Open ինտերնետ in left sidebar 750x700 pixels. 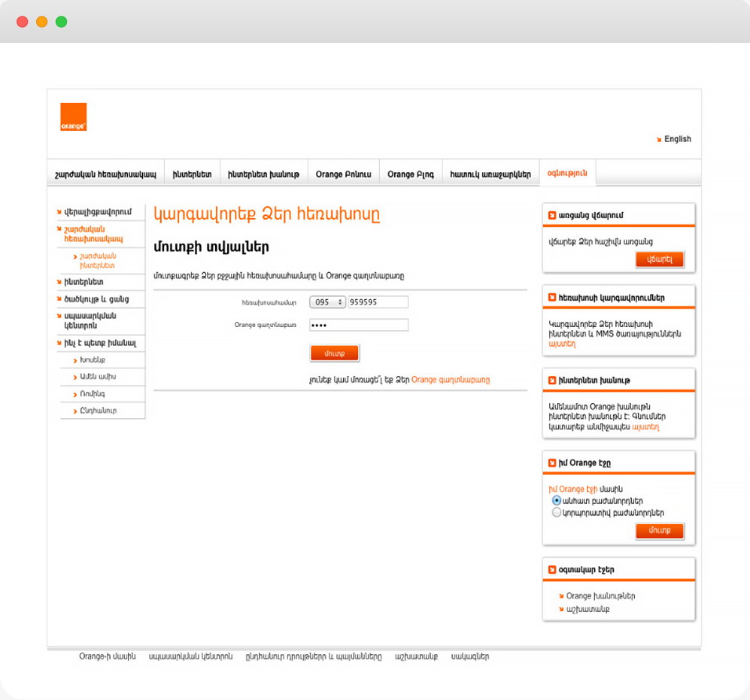pyautogui.click(x=84, y=282)
